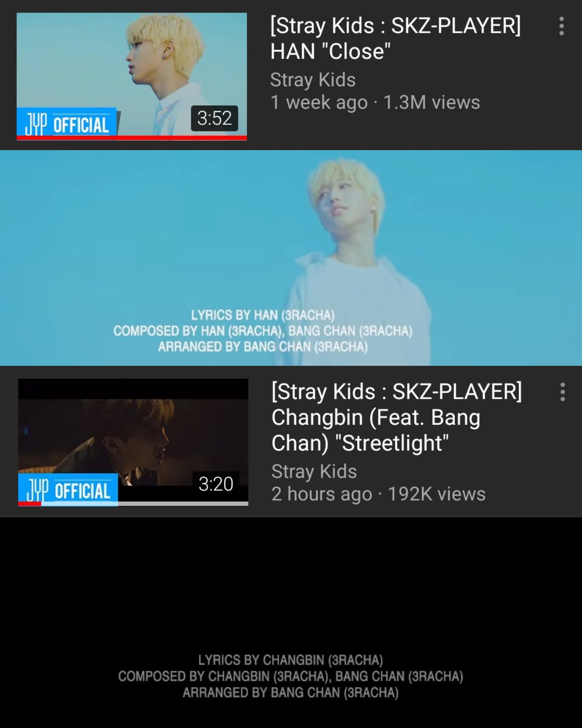Viewport: 582px width, 728px height.
Task: Click the 3:52 duration badge
Action: tap(215, 118)
